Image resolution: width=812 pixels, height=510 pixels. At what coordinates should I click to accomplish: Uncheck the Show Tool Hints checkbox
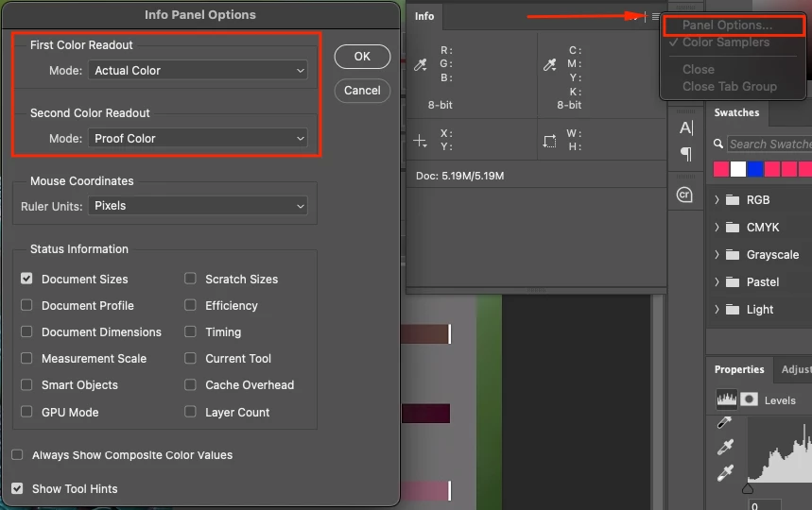(x=17, y=488)
